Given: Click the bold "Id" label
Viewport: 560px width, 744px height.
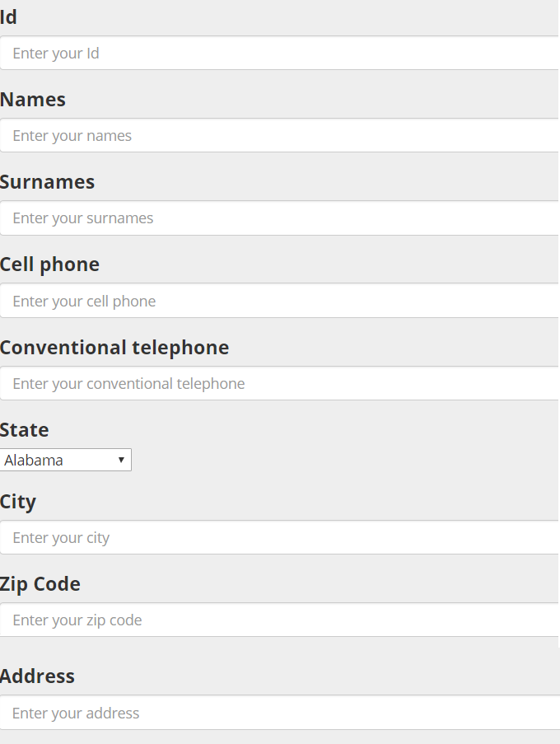Looking at the screenshot, I should (x=8, y=17).
